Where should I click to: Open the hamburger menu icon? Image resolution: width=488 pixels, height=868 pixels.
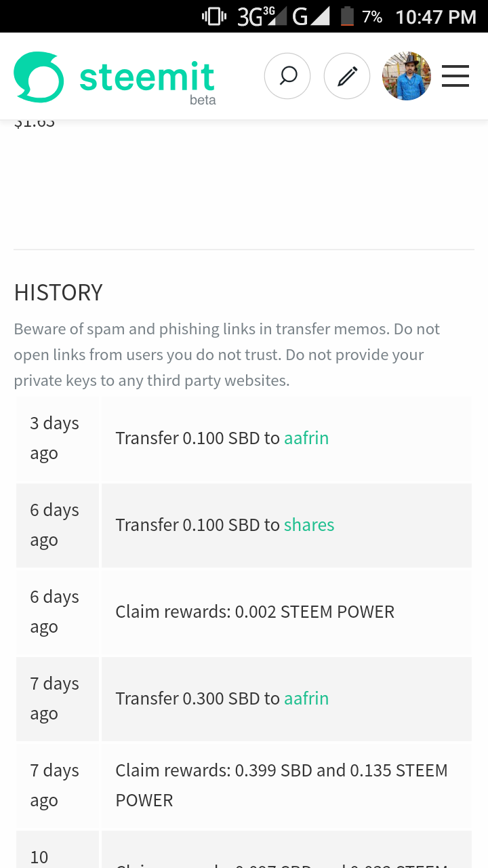pos(455,76)
